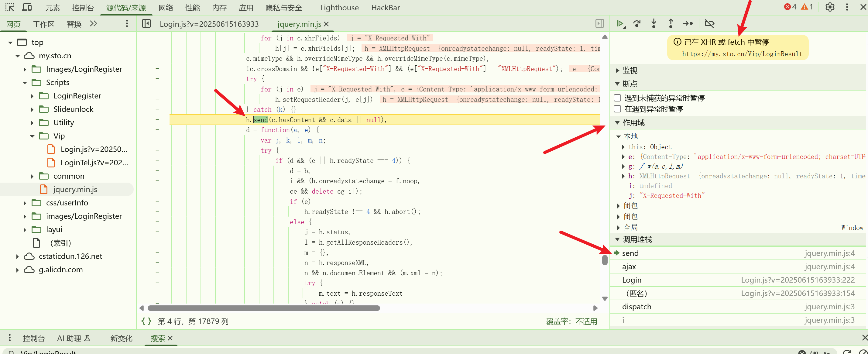Toggle device toolbar icon
This screenshot has width=868, height=354.
coord(27,7)
